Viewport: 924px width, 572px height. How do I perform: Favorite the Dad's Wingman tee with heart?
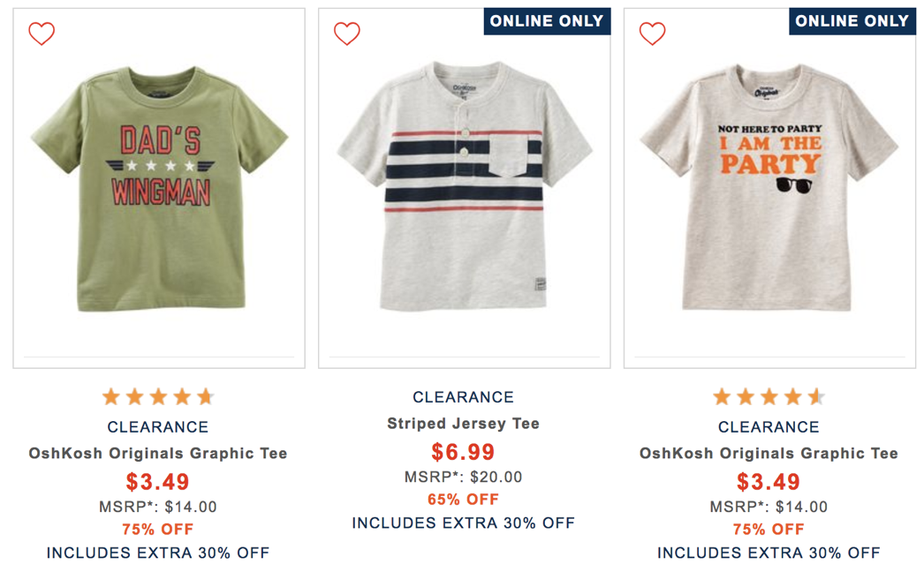42,34
